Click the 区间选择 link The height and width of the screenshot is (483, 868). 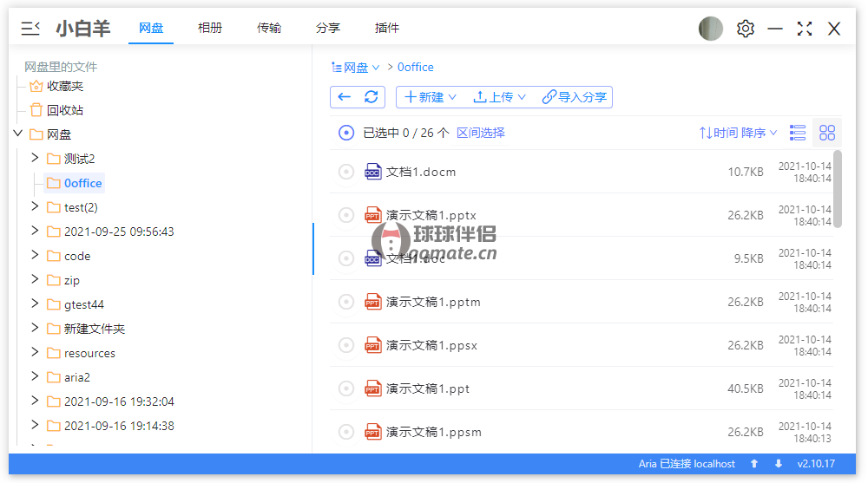[481, 133]
